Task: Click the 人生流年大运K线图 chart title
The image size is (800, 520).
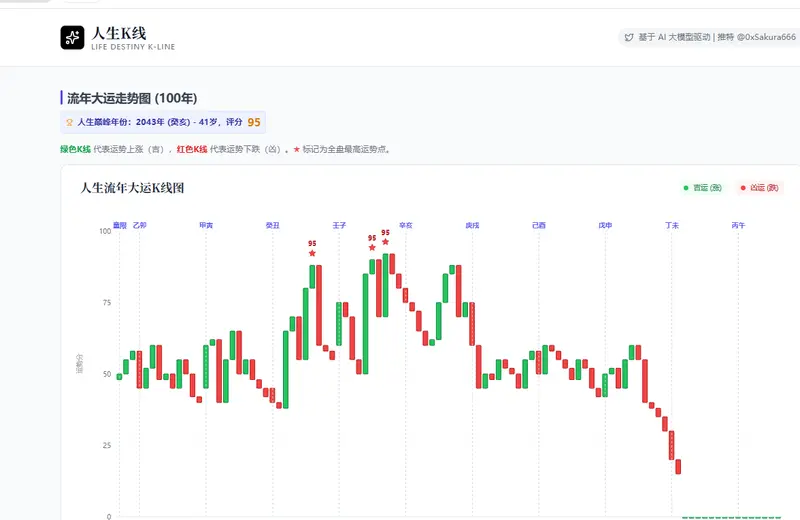Action: tap(132, 188)
